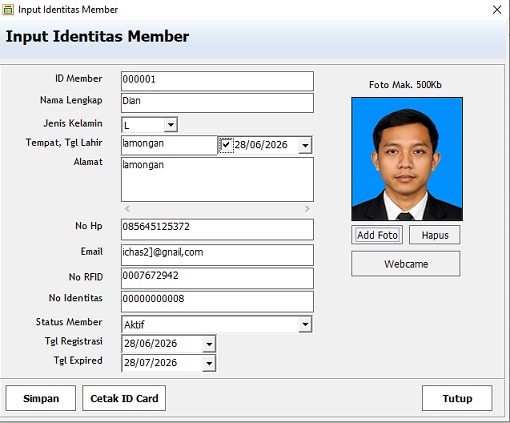
Task: Open the Tgl Expired date picker arrow
Action: pos(209,363)
